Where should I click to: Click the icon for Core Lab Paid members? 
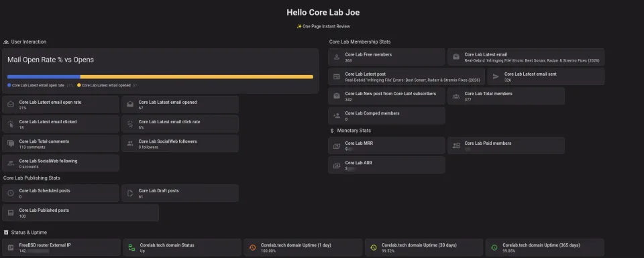click(x=456, y=145)
